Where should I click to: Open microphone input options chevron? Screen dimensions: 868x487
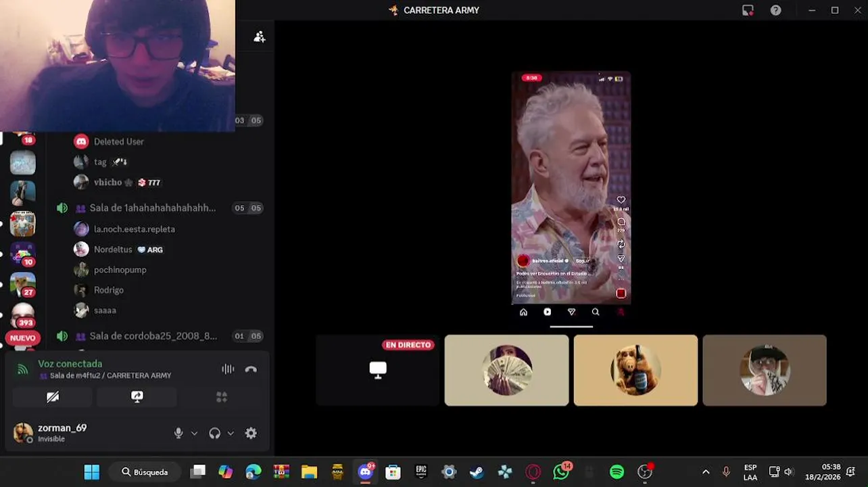(x=194, y=434)
